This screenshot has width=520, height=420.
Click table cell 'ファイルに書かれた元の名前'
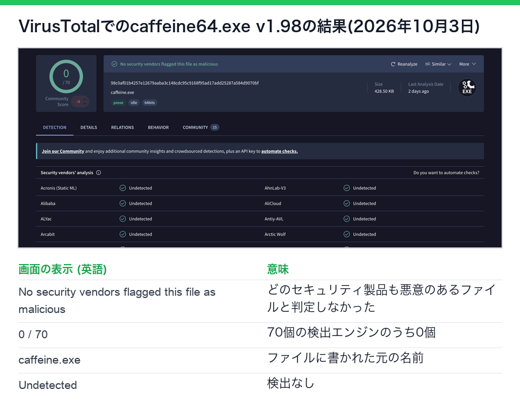coord(345,358)
